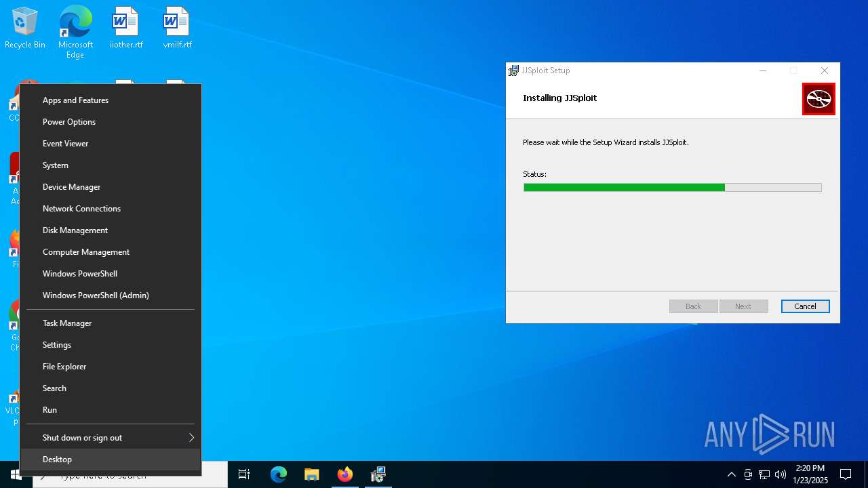Choose System in the context menu
Image resolution: width=868 pixels, height=488 pixels.
tap(111, 165)
